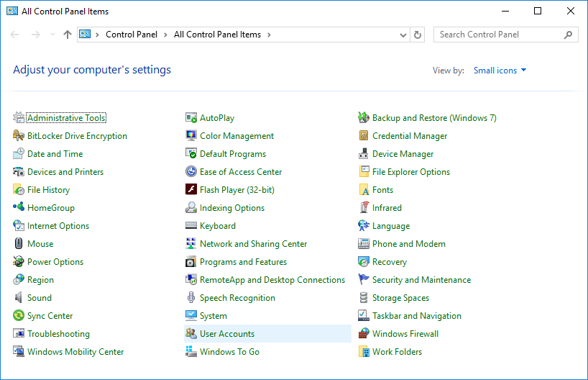
Task: Click the AutoPlay icon
Action: [x=191, y=118]
